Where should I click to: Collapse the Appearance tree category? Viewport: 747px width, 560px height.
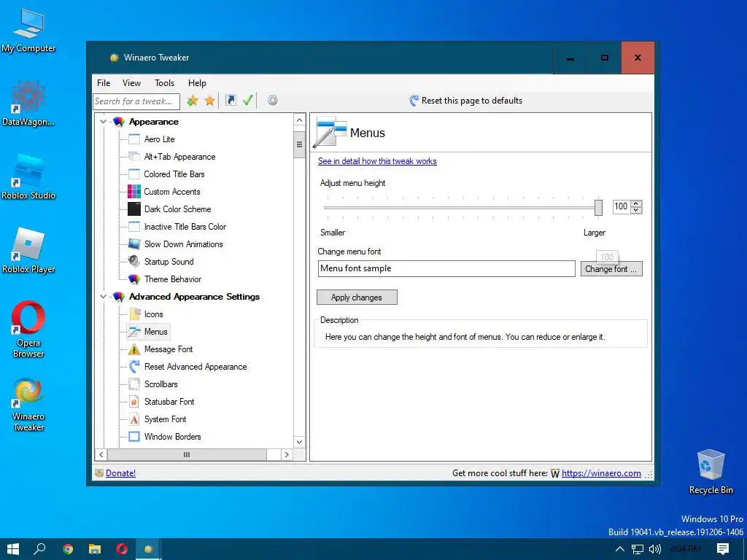(103, 122)
